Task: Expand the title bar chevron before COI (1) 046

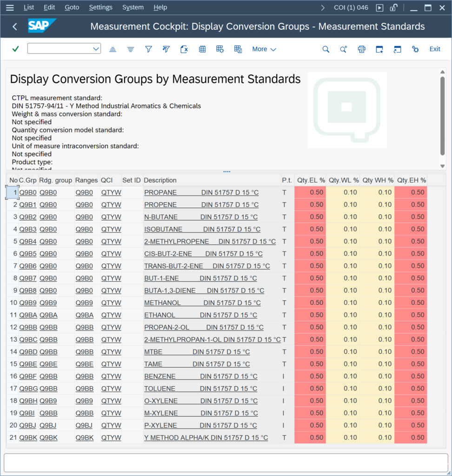Action: [323, 7]
